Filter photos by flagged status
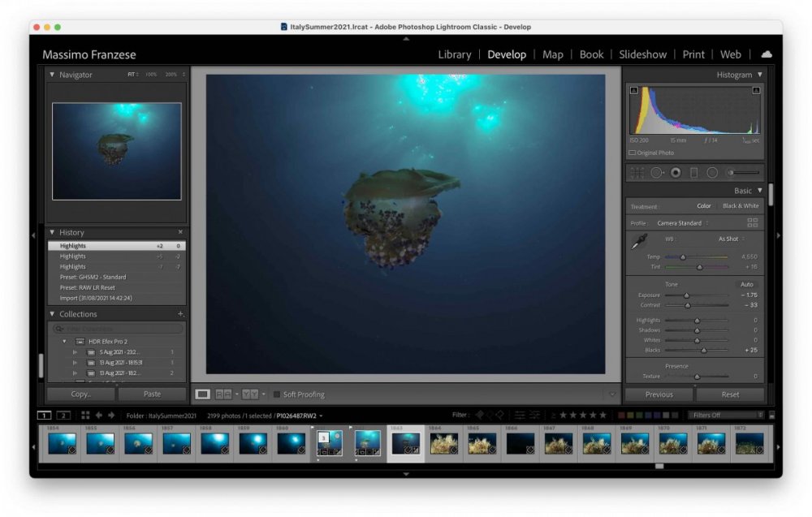This screenshot has width=812, height=517. click(x=480, y=415)
